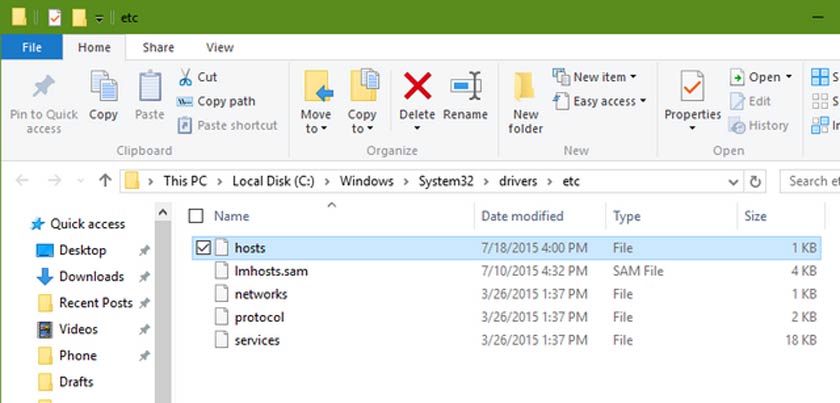Switch to the Share ribbon tab
The image size is (840, 403).
click(x=158, y=47)
